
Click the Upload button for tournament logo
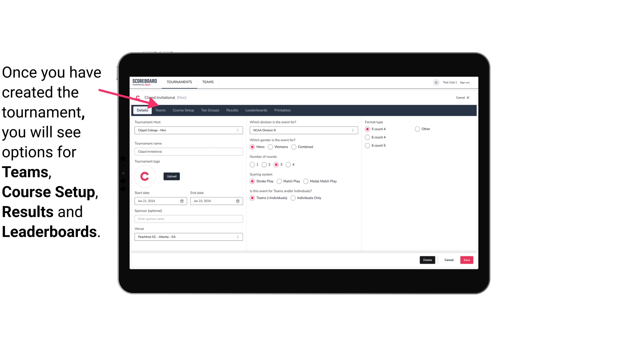172,176
